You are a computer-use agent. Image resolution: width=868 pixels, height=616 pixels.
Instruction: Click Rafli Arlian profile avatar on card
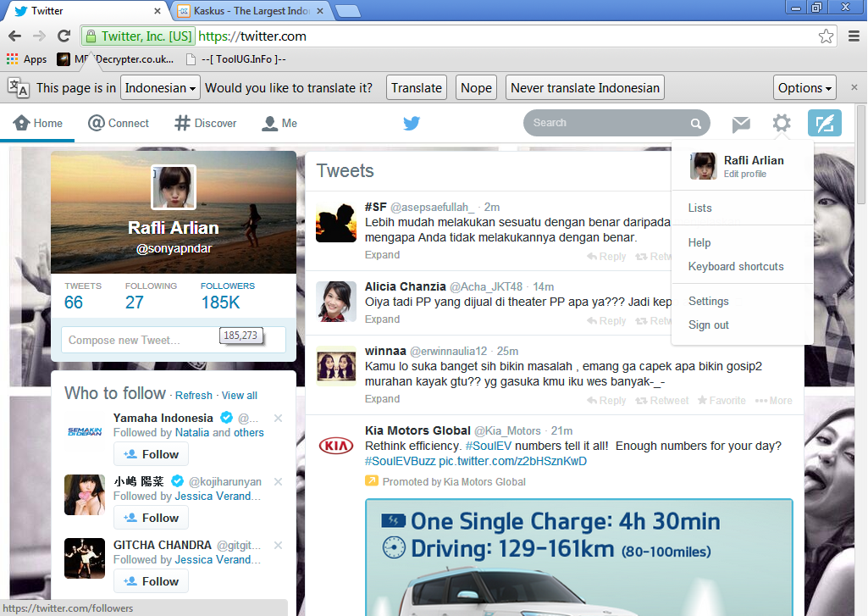(x=174, y=187)
